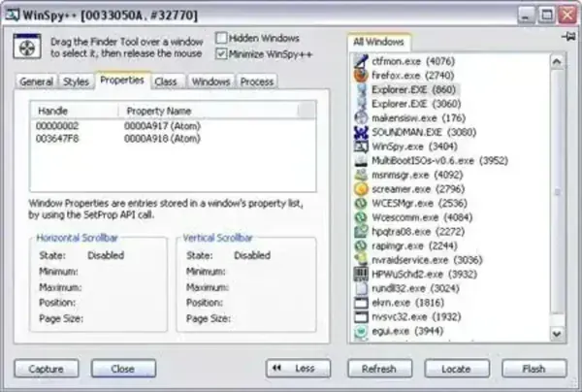
Task: Click the Wcescomm.exe icon
Action: (x=361, y=217)
